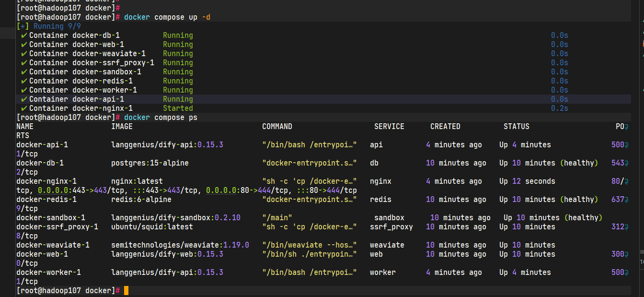Click the weaviate service name

[x=387, y=245]
